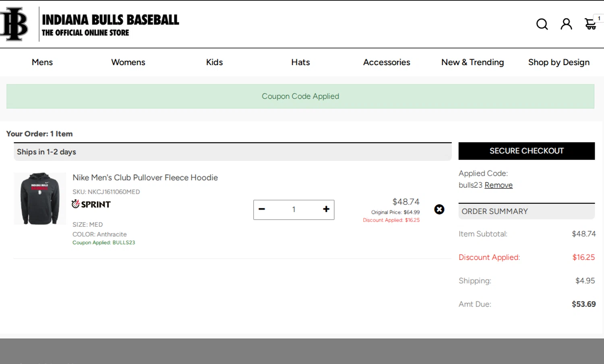Screen dimensions: 604x364
Task: Open the search magnifier icon
Action: click(x=542, y=24)
